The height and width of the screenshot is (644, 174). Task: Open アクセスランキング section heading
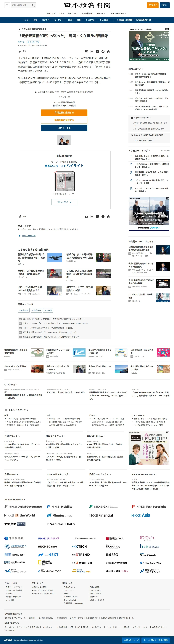click(x=139, y=151)
